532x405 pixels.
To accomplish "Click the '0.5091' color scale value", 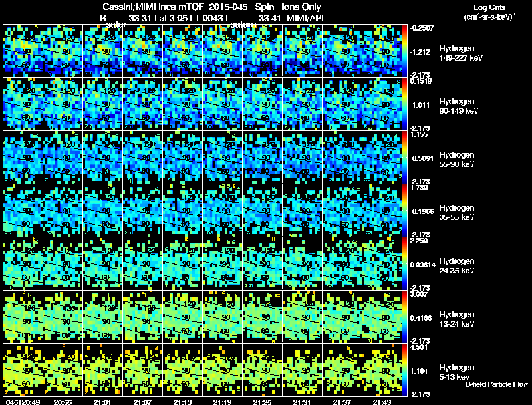I will tap(422, 158).
